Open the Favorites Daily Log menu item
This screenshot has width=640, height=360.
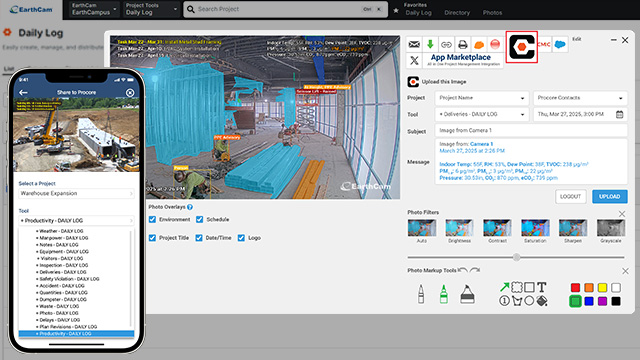click(x=418, y=13)
